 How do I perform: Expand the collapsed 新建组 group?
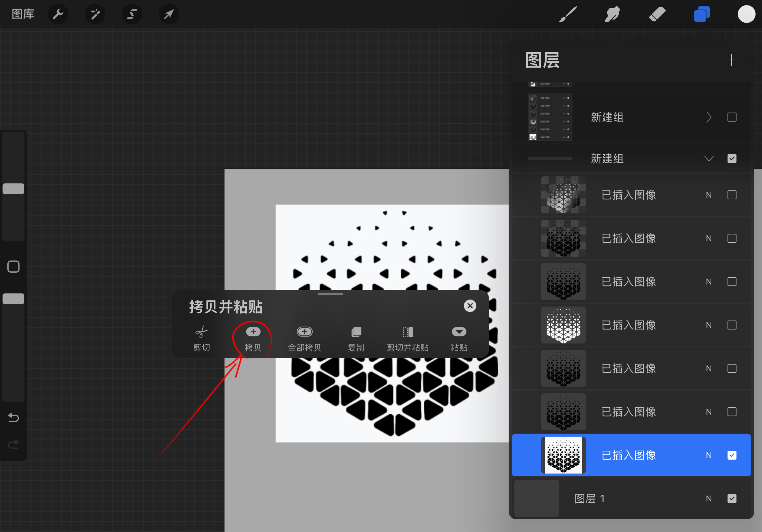pyautogui.click(x=709, y=117)
